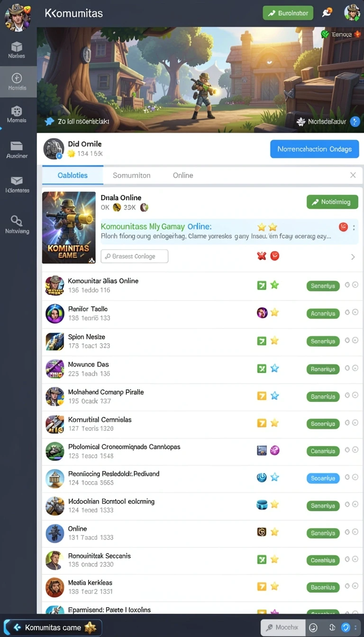Screen dimensions: 364x637
Task: Click the blue Socariya button for Reoniiocing Resledoldr
Action: pos(323,478)
